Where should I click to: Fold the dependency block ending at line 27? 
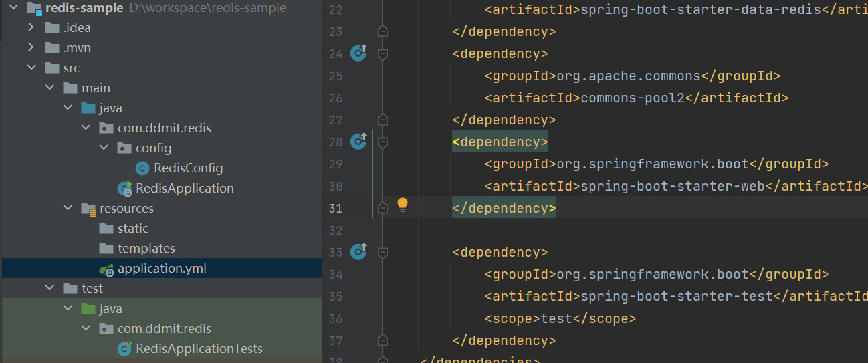click(383, 120)
